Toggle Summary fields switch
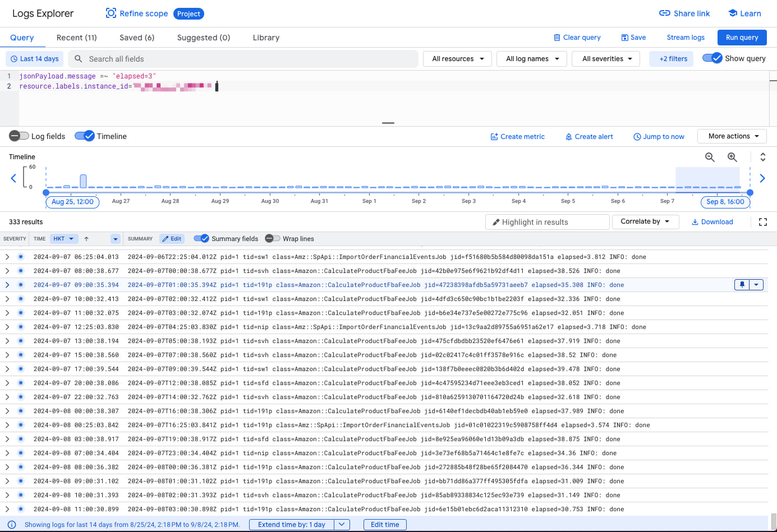 201,238
